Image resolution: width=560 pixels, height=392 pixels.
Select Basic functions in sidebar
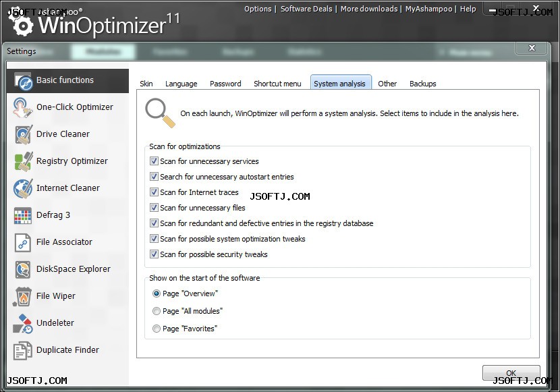pyautogui.click(x=68, y=81)
